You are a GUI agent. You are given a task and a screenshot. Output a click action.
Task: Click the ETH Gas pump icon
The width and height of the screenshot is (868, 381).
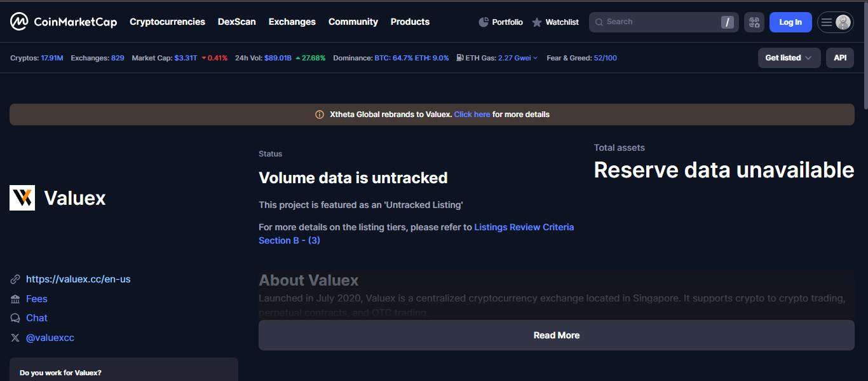click(x=459, y=57)
